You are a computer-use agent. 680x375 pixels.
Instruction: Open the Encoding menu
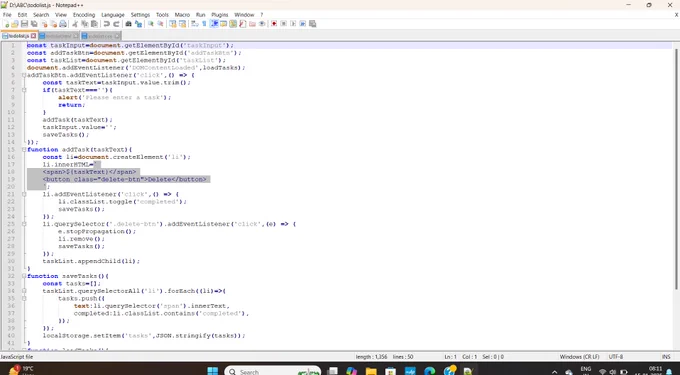[x=84, y=15]
